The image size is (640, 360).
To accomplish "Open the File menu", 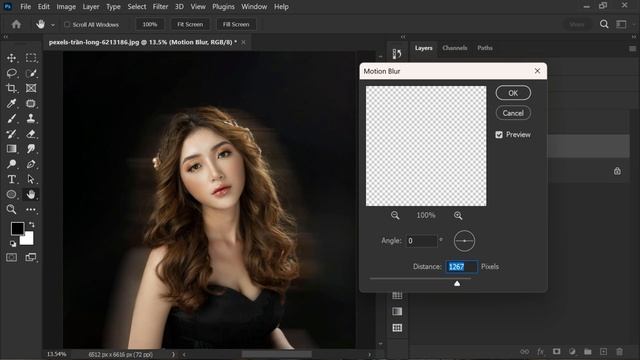I will coord(26,7).
